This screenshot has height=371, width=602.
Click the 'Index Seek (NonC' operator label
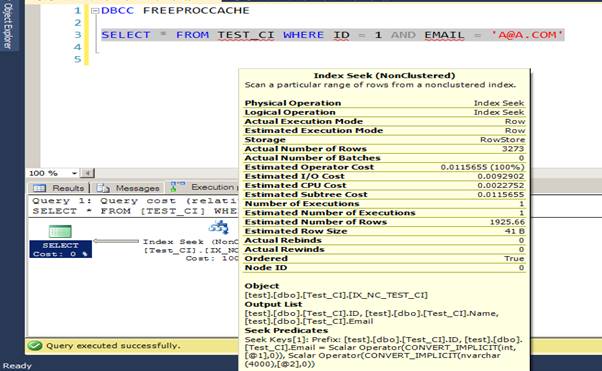(190, 242)
